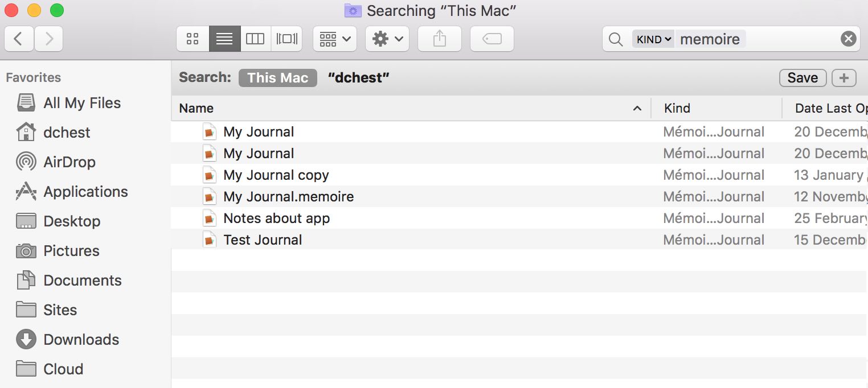Switch to column view
Screen dimensions: 868x388
click(255, 39)
